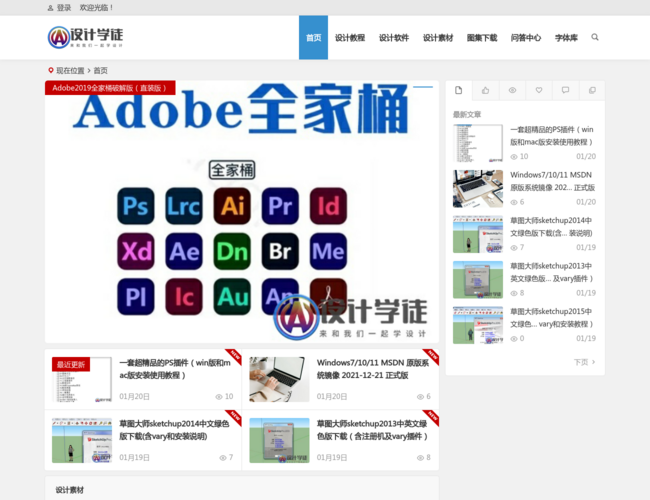Image resolution: width=650 pixels, height=500 pixels.
Task: Click sidebar laptop thumbnail for Windows MSDN article
Action: coord(478,189)
